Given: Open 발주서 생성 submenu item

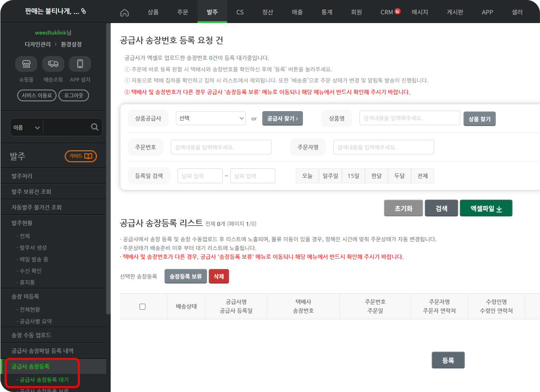Looking at the screenshot, I should click(x=33, y=247).
